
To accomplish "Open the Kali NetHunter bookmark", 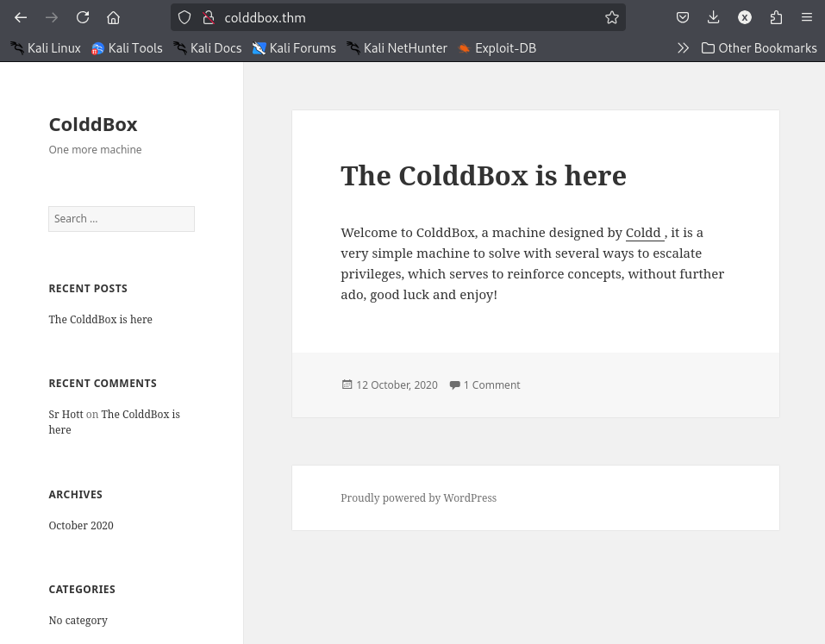I will 397,48.
